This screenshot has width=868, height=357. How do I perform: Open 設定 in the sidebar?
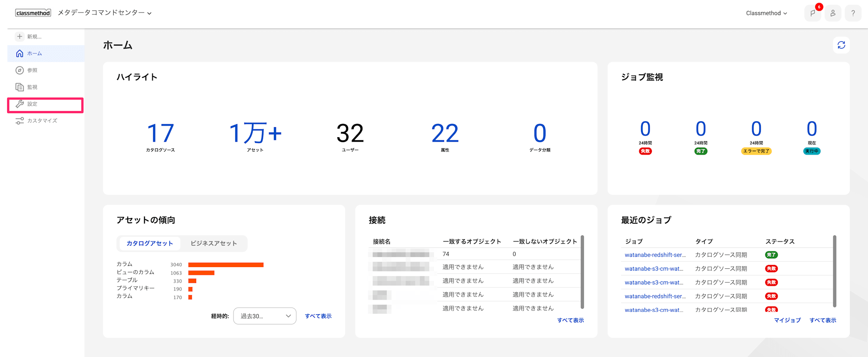(x=45, y=104)
